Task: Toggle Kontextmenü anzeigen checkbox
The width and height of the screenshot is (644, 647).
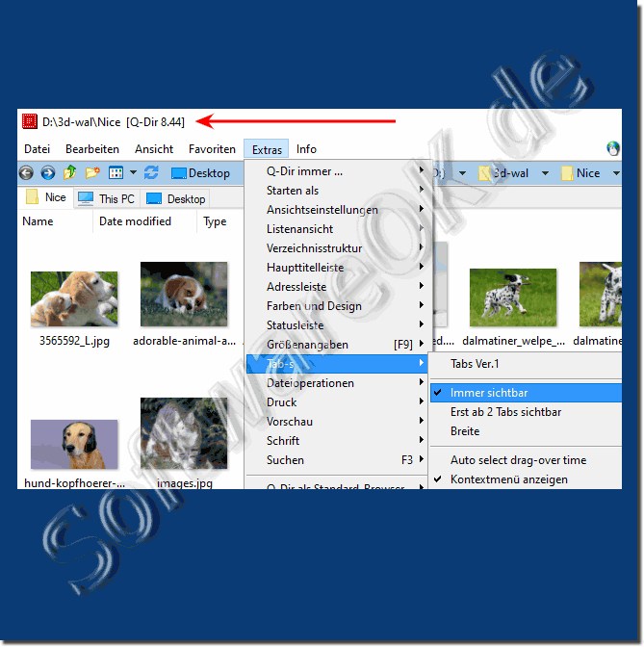Action: [526, 479]
